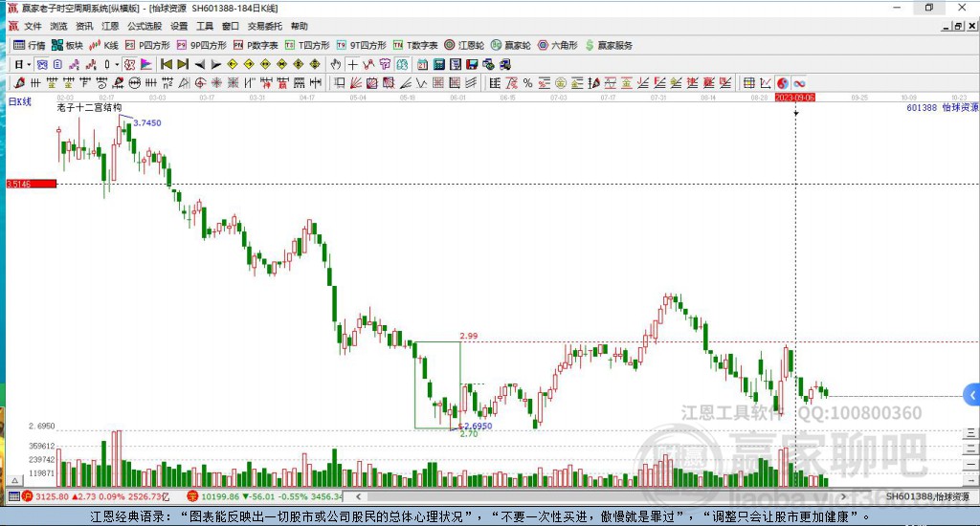
Task: Open the P四方形 tool
Action: pos(147,45)
